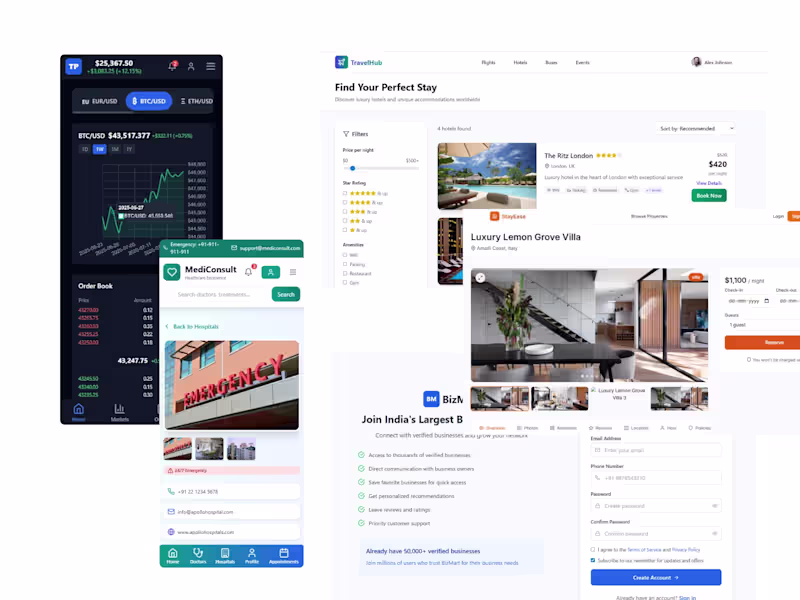800x600 pixels.
Task: Click Filters funnel icon in TravelHub
Action: click(x=346, y=134)
